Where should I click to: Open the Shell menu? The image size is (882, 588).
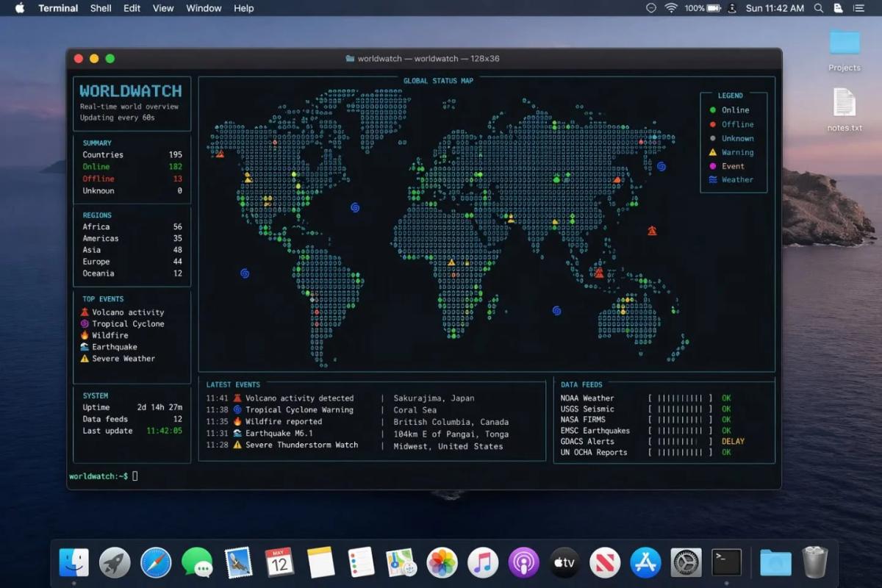click(101, 9)
